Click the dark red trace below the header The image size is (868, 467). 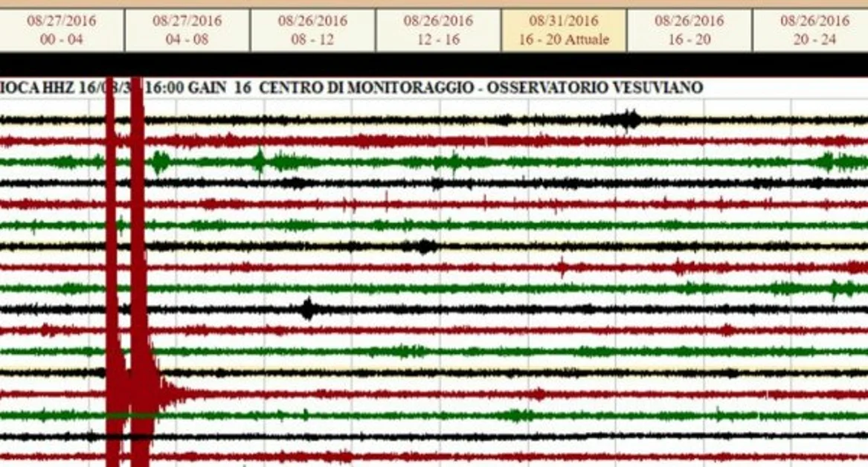pos(446,138)
